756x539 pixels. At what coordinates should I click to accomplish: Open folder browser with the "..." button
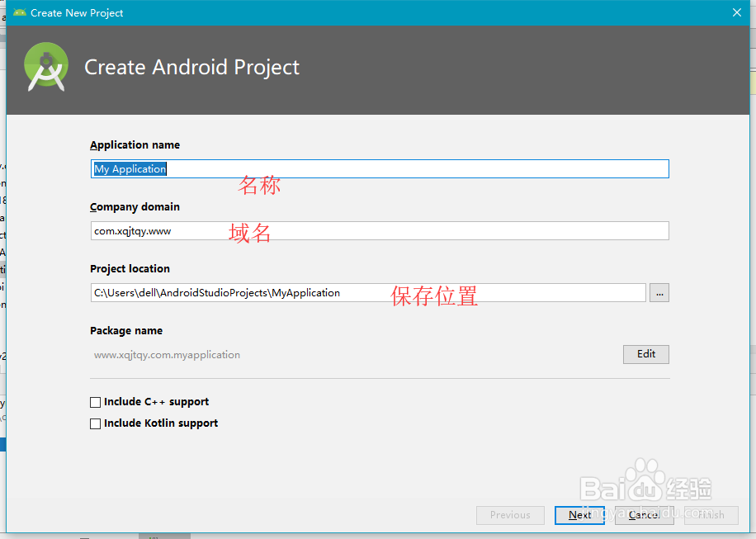[x=659, y=292]
